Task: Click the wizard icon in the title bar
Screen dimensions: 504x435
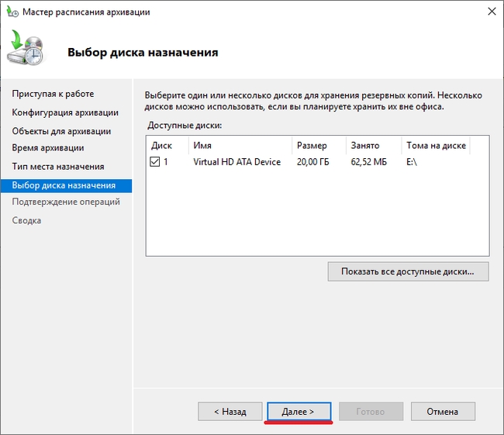Action: point(11,12)
